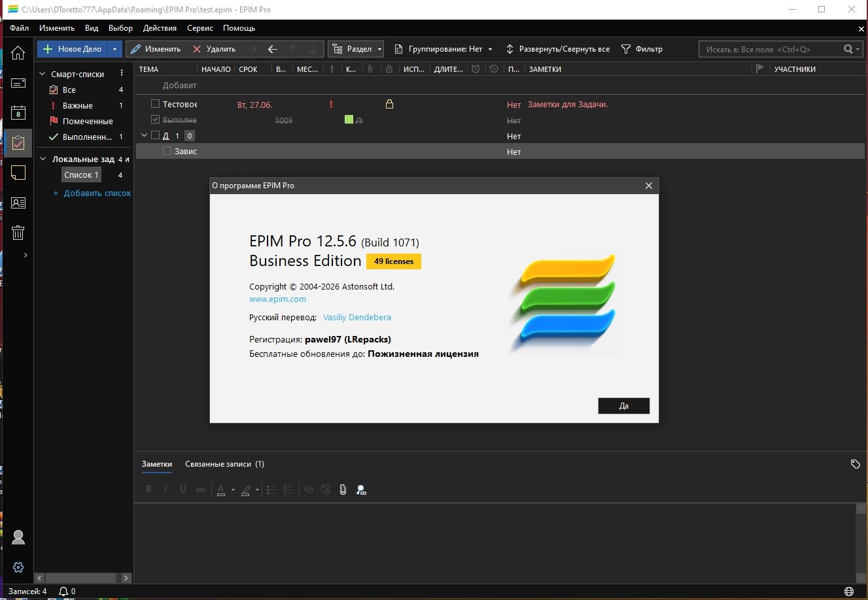Check the Тестовое task checkbox

[x=155, y=104]
